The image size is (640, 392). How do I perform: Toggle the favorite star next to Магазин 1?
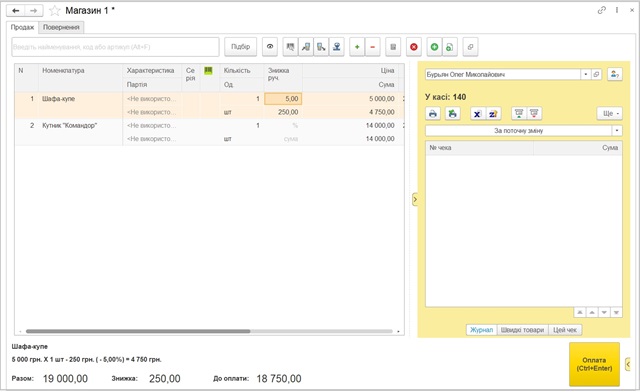(55, 11)
